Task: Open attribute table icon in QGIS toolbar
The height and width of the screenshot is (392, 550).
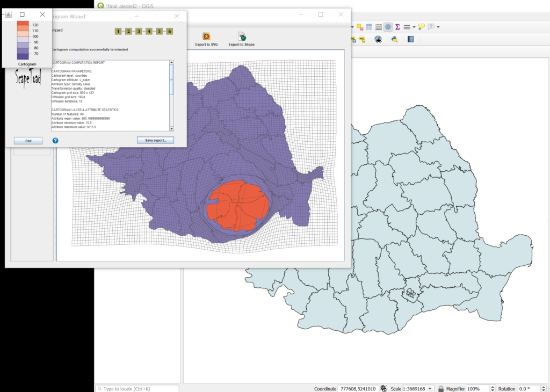Action: tap(370, 27)
